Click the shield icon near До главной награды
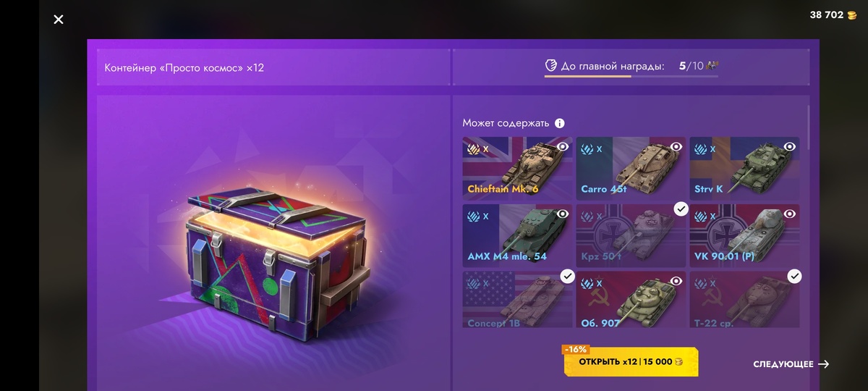868x391 pixels. (x=551, y=66)
